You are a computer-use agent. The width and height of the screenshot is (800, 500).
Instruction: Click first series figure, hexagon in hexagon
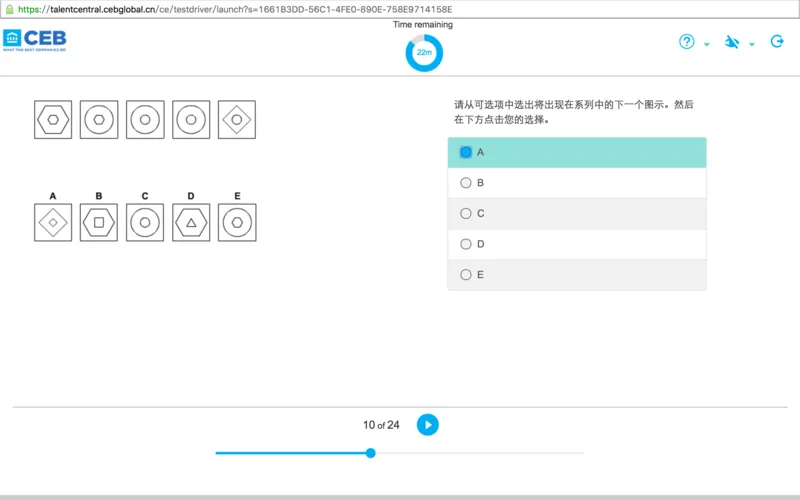(x=53, y=119)
